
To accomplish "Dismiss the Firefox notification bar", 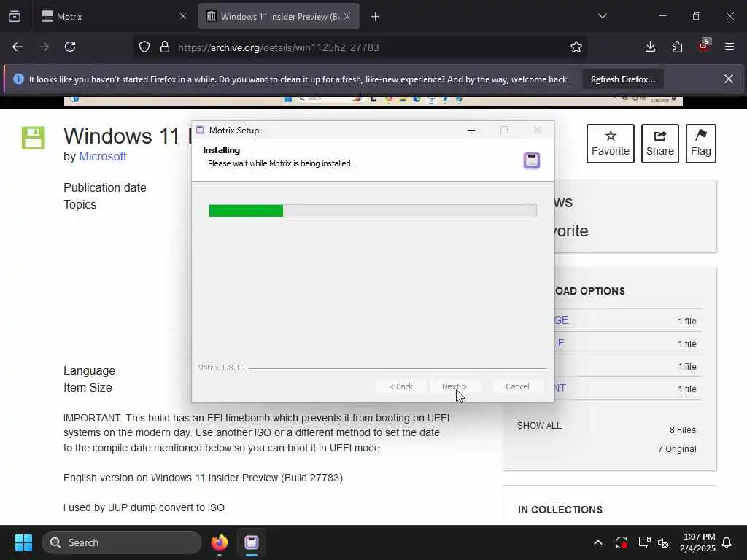I will pyautogui.click(x=729, y=79).
